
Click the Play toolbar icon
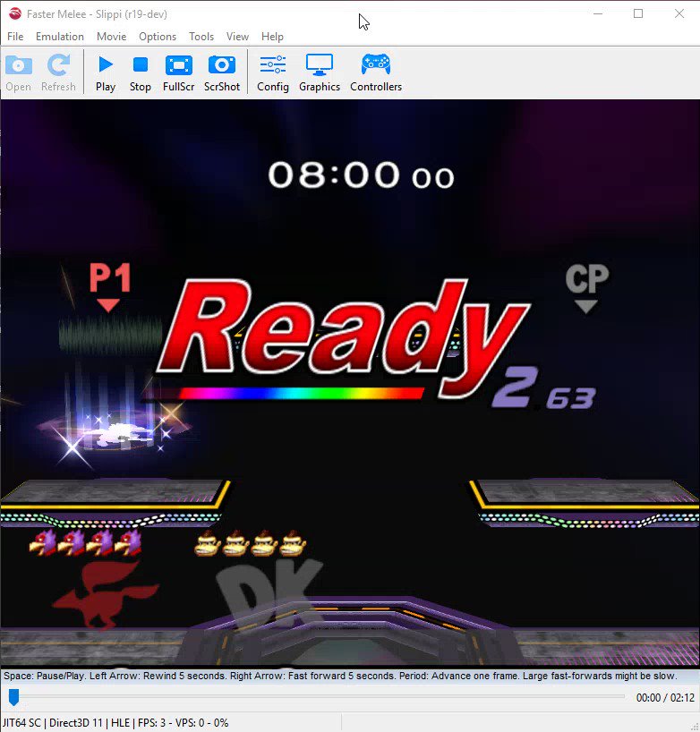point(106,73)
